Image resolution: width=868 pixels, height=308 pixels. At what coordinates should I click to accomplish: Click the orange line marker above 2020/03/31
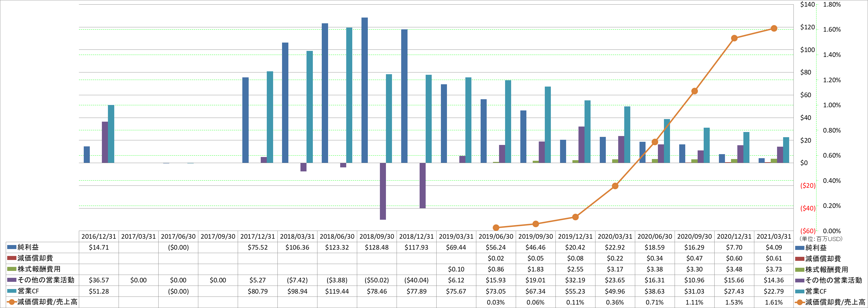(615, 186)
